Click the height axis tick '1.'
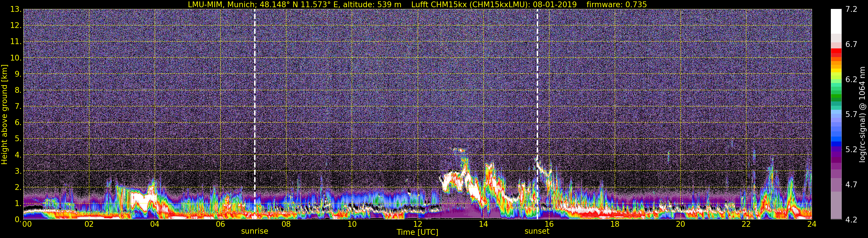 [x=18, y=204]
